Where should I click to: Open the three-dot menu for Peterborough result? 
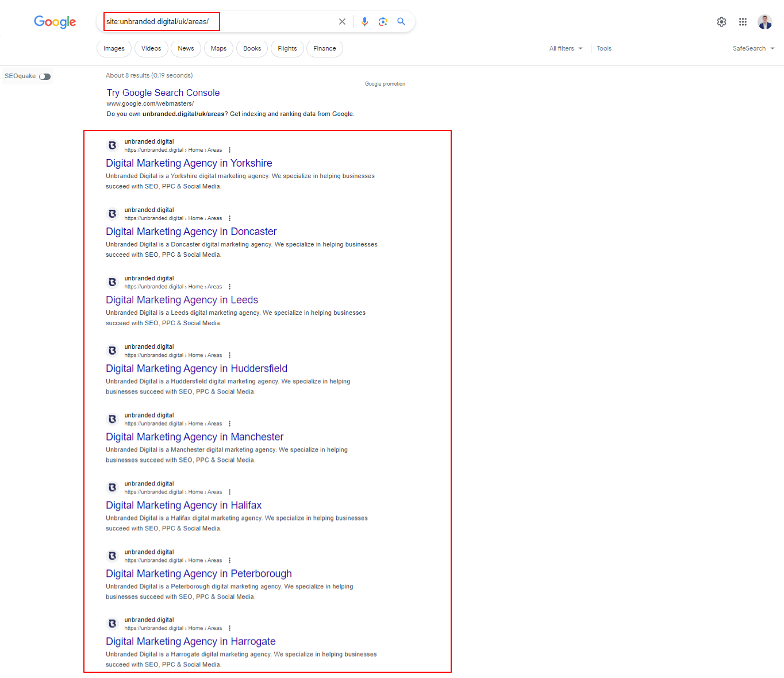click(x=229, y=560)
